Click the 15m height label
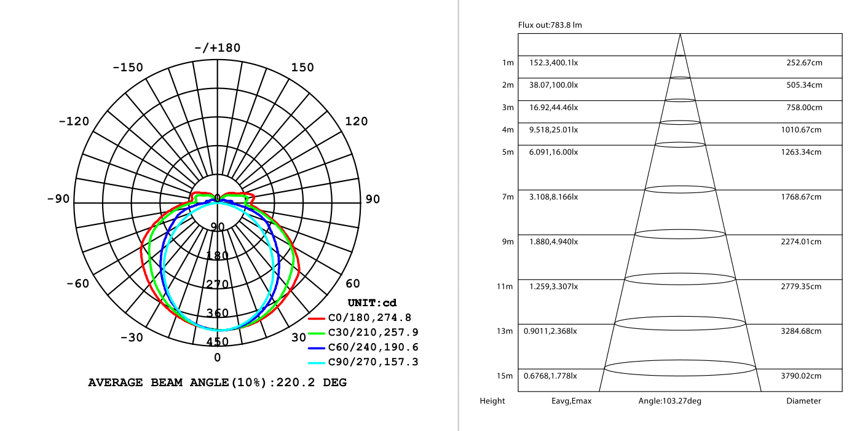The width and height of the screenshot is (868, 431). tap(505, 376)
